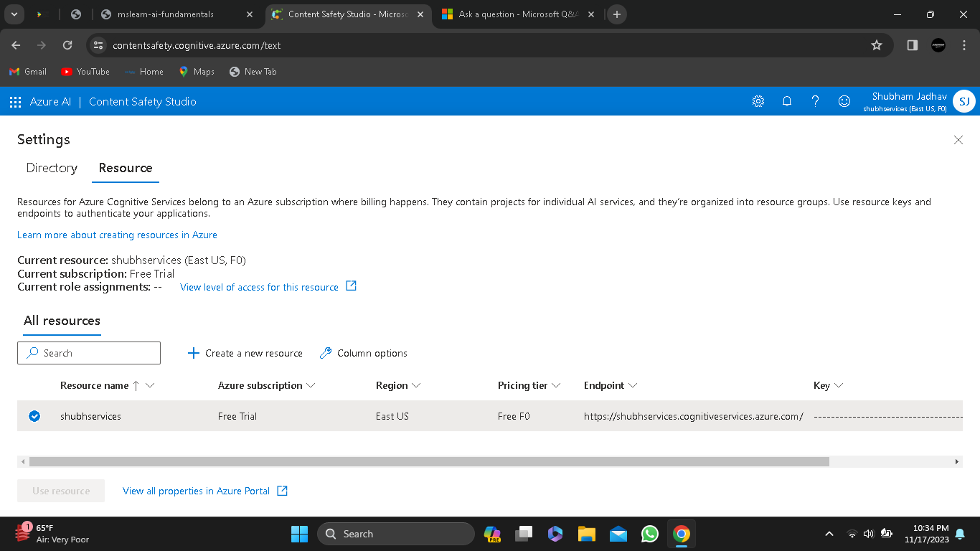
Task: Open YouTube bookmark
Action: coord(85,72)
